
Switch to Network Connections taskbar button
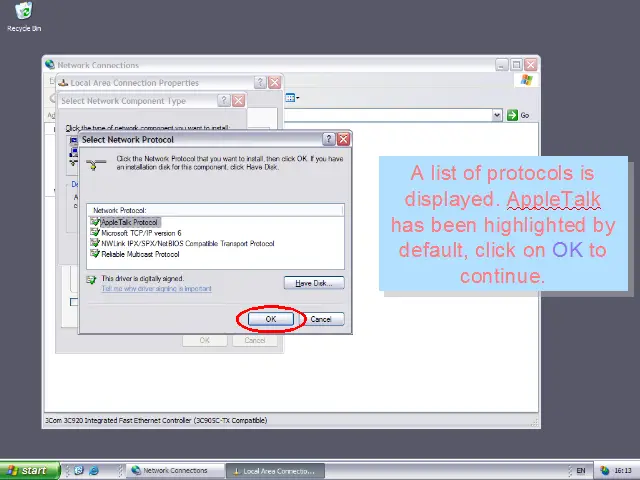(175, 471)
